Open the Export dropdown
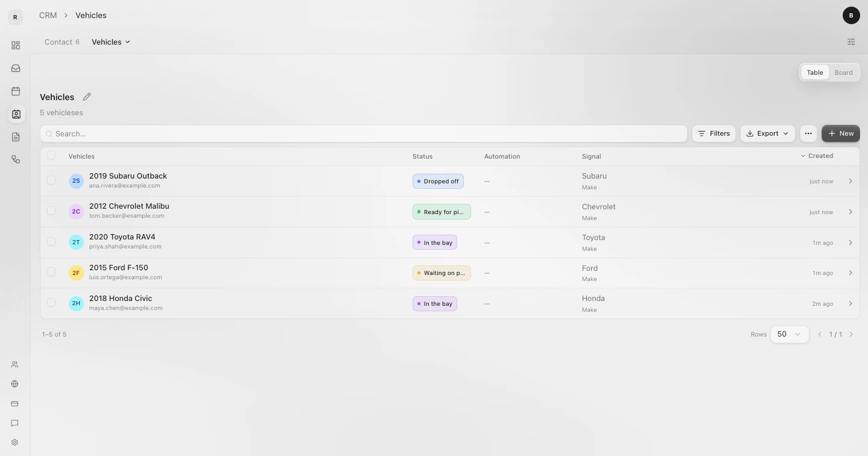This screenshot has height=456, width=868. point(767,133)
